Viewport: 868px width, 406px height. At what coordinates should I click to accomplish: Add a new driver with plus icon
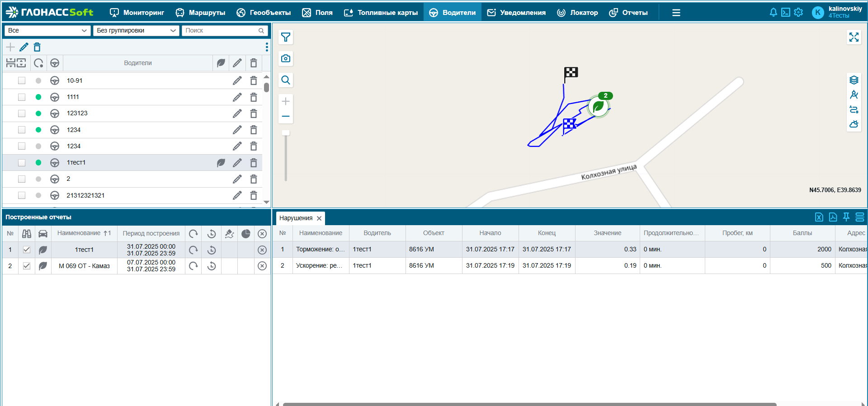point(10,47)
